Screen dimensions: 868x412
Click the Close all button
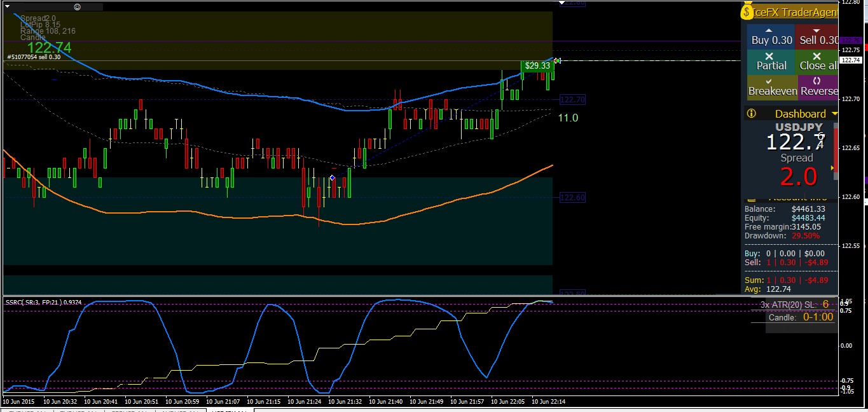coord(817,62)
